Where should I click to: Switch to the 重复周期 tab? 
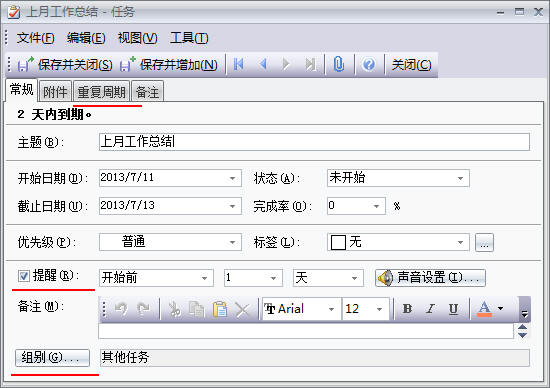click(101, 92)
